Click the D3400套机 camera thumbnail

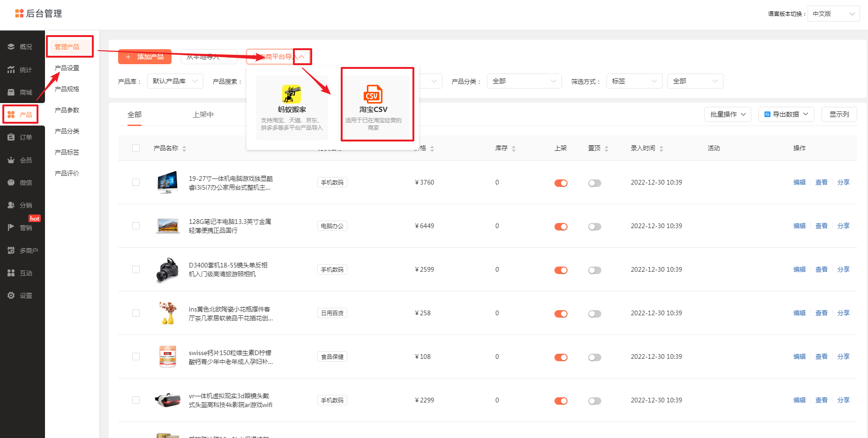[x=168, y=270]
